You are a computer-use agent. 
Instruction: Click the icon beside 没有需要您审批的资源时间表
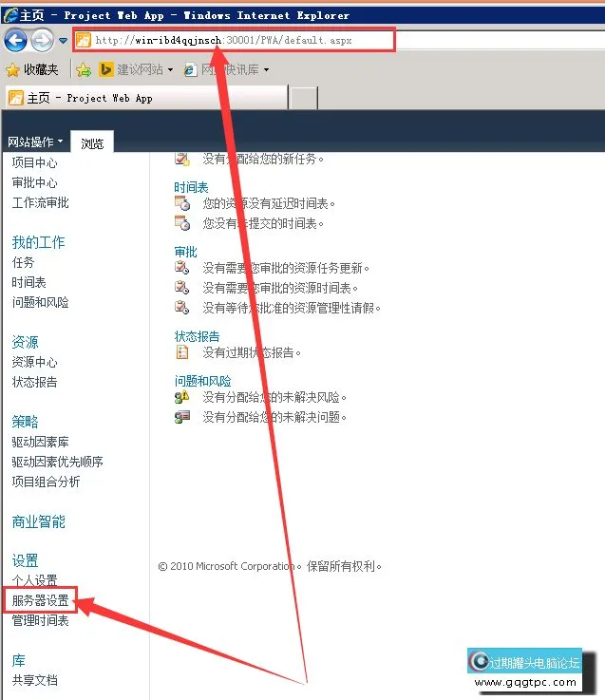click(x=181, y=287)
